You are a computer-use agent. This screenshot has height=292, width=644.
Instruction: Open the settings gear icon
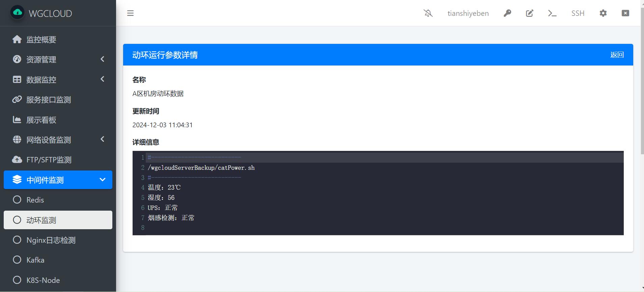click(603, 13)
